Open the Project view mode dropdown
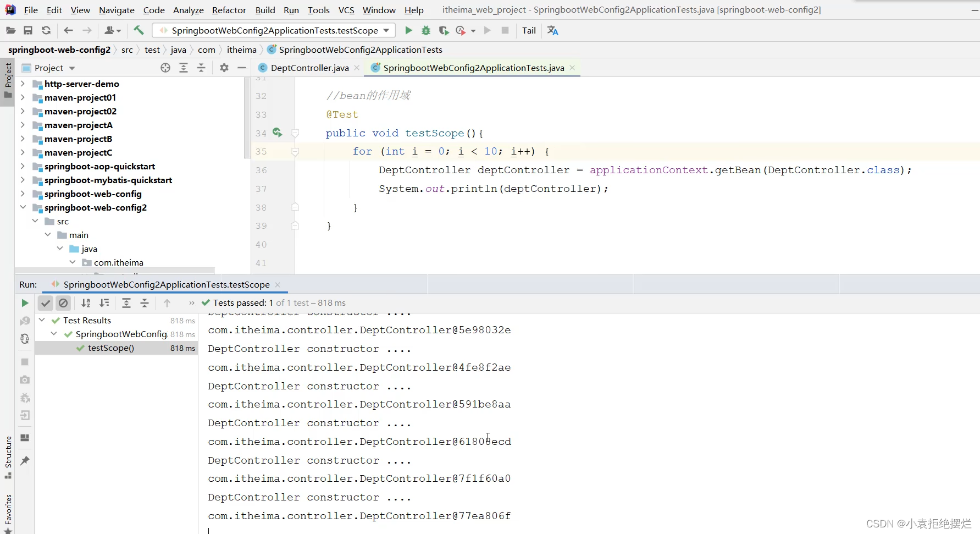The image size is (980, 534). point(72,68)
